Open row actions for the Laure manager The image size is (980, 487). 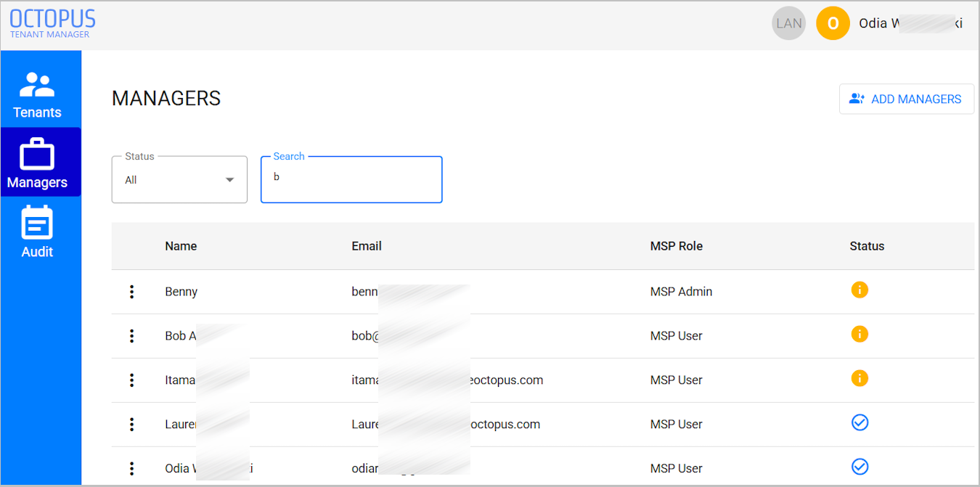click(131, 425)
